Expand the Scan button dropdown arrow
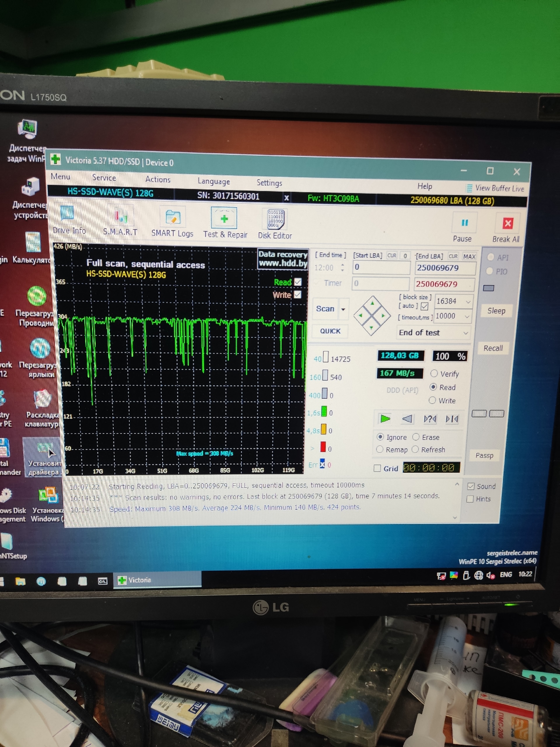 pos(343,309)
